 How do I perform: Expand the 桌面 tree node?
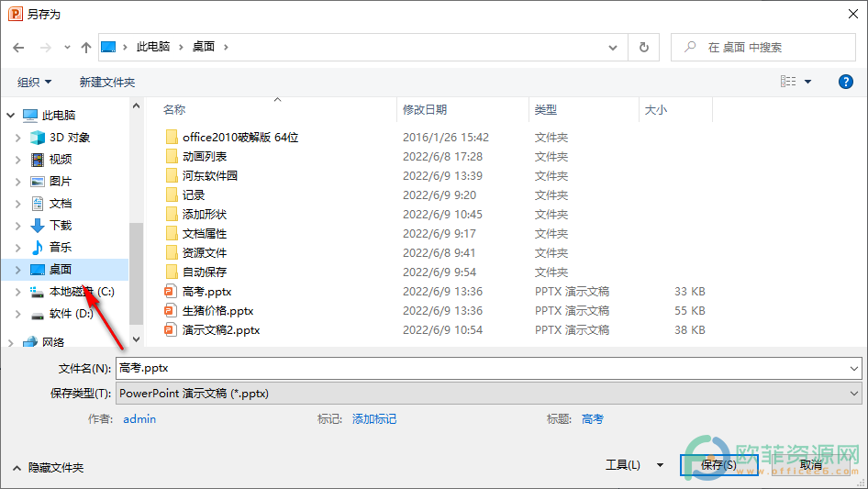point(17,270)
